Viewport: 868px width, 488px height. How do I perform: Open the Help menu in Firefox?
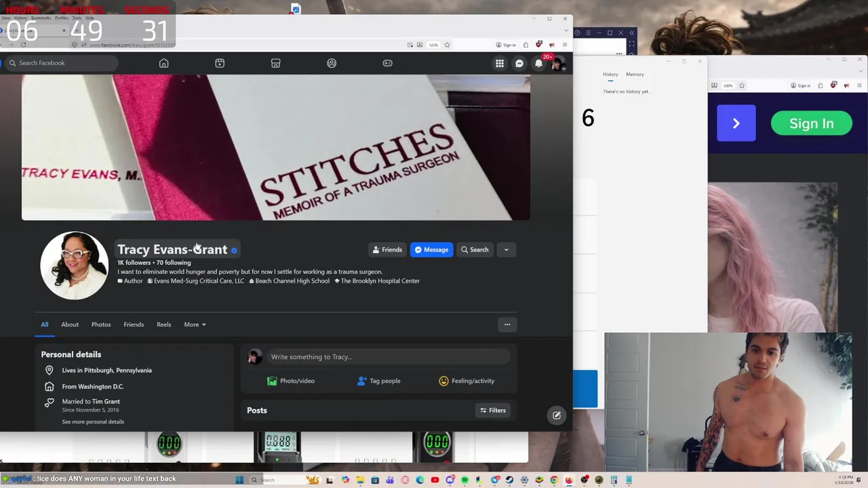tap(90, 18)
